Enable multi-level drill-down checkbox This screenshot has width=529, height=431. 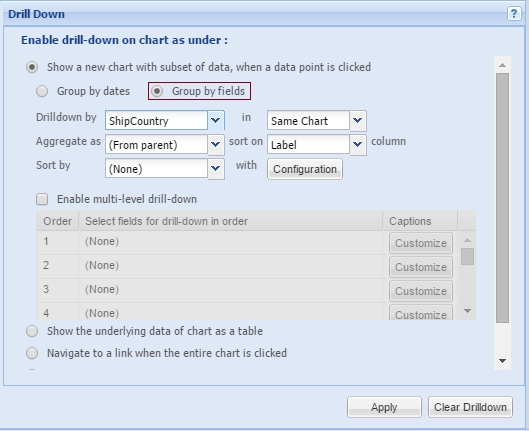tap(42, 199)
